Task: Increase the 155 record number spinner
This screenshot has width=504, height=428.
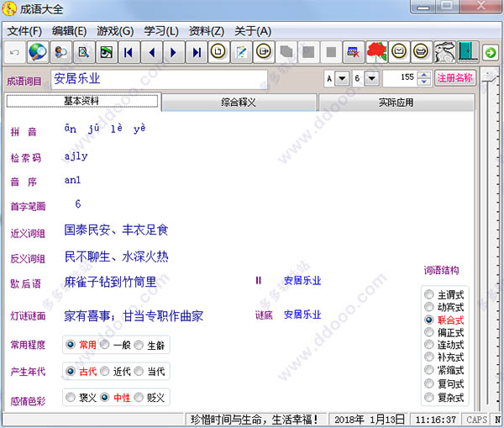Action: [x=424, y=75]
